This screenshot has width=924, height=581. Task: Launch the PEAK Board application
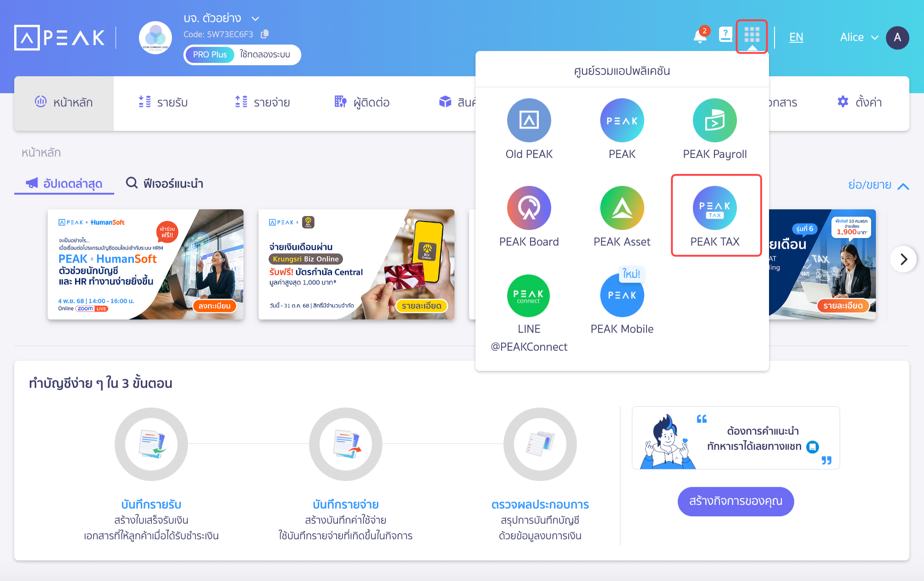[x=529, y=208]
